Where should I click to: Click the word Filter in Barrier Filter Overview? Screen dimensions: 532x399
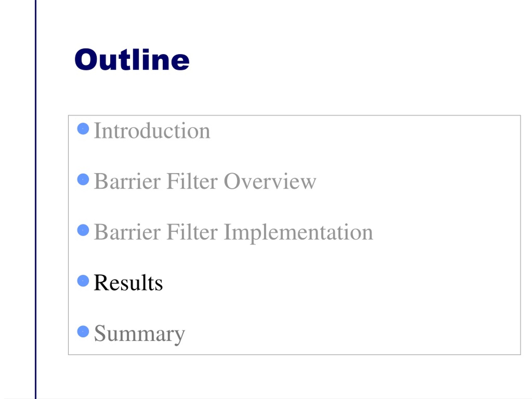click(x=192, y=181)
